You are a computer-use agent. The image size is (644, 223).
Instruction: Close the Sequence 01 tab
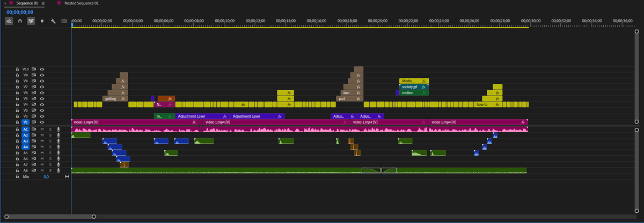click(4, 3)
